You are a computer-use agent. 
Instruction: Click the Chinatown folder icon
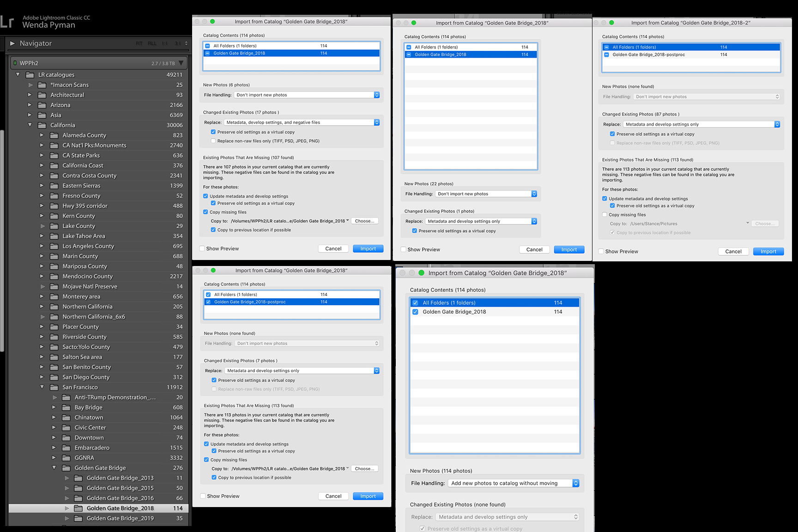[66, 418]
